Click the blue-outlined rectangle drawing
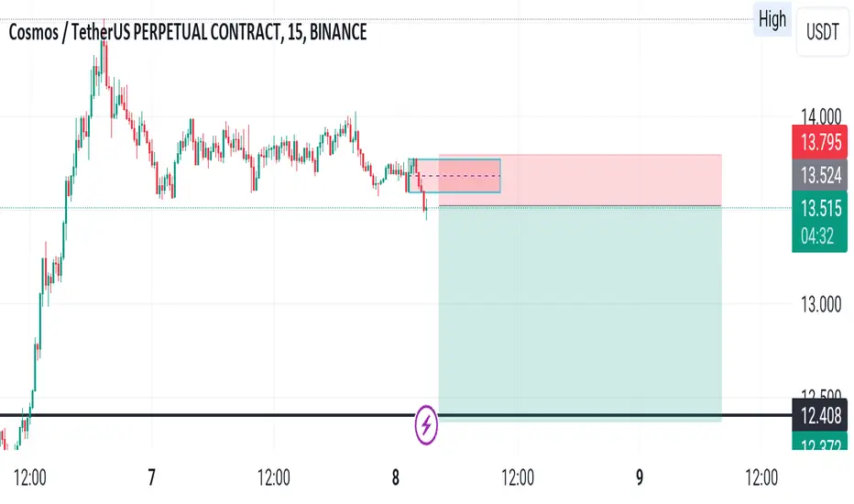Viewport: 854px width, 504px height. [x=454, y=175]
